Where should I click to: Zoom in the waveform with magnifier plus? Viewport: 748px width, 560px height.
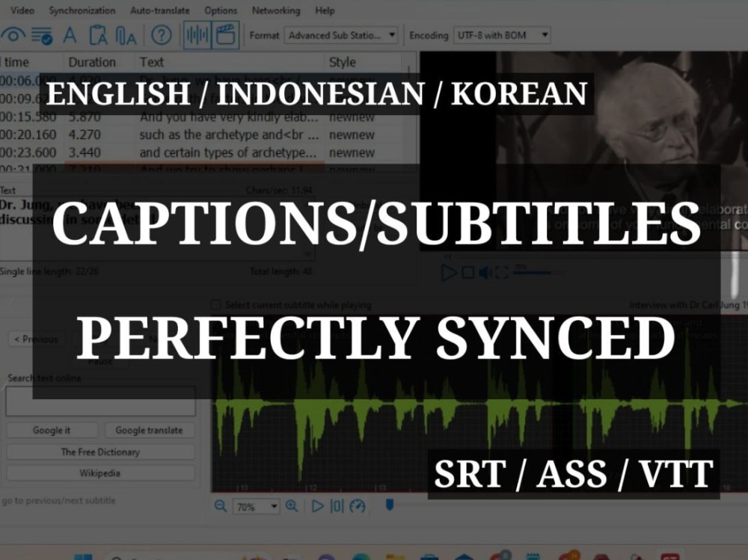click(292, 506)
